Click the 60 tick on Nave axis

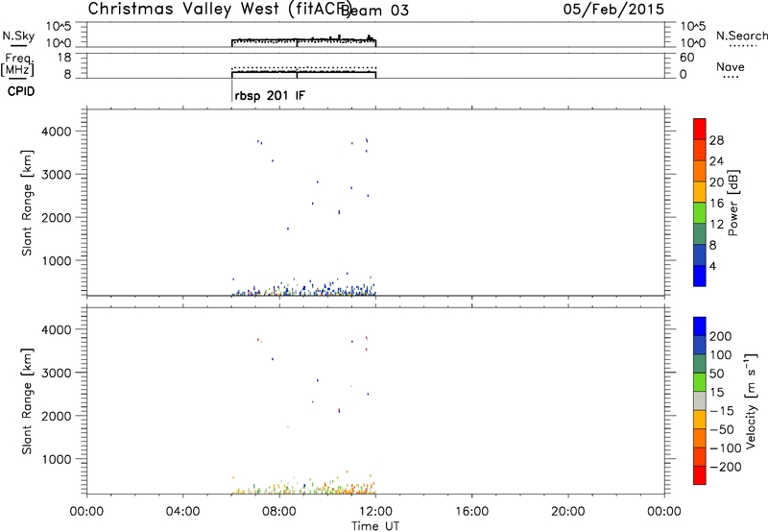click(x=686, y=58)
